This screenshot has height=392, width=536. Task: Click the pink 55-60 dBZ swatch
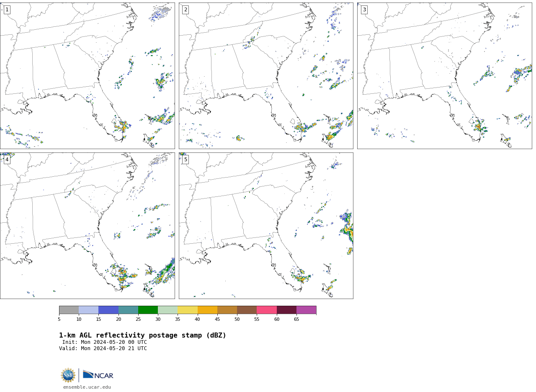tap(267, 310)
